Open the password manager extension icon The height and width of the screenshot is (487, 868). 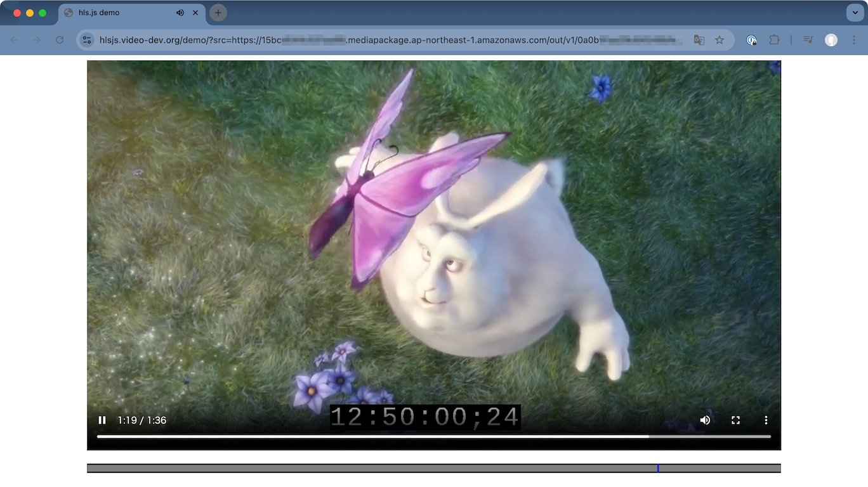tap(752, 40)
